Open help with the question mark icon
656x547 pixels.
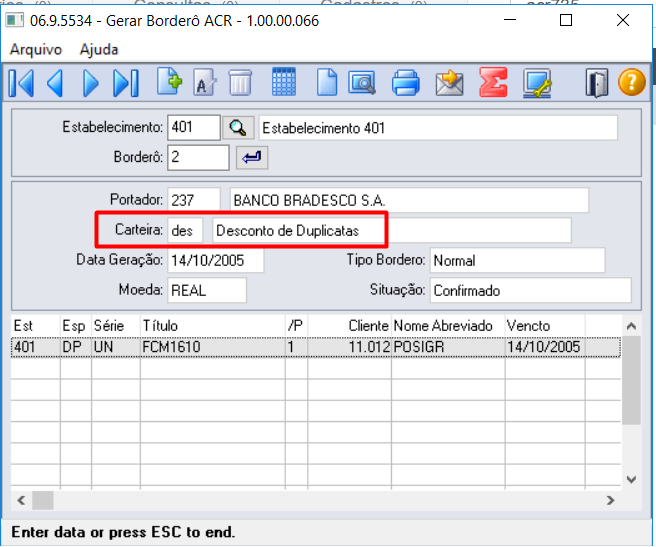point(632,82)
